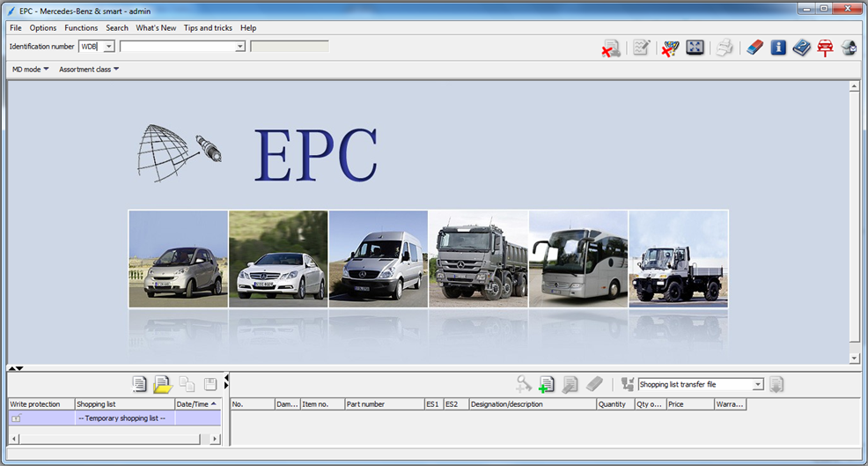
Task: Click the smart car thumbnail
Action: (178, 259)
